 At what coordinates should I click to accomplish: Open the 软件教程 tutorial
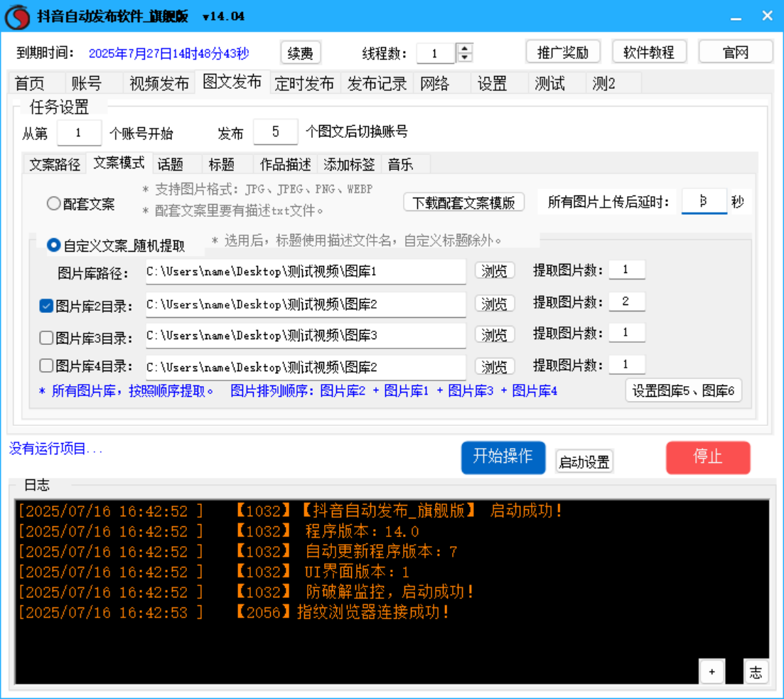click(648, 52)
